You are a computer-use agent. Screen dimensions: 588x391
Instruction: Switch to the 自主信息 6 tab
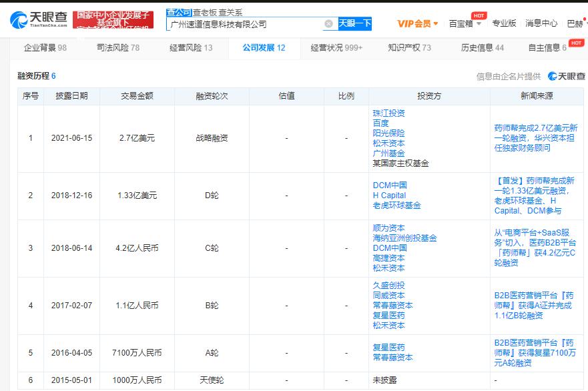coord(547,47)
